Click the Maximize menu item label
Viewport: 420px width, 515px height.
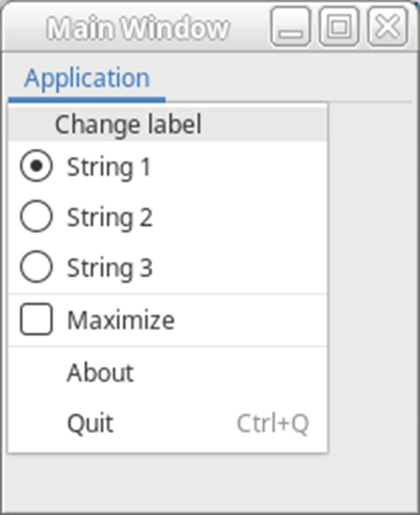coord(121,320)
